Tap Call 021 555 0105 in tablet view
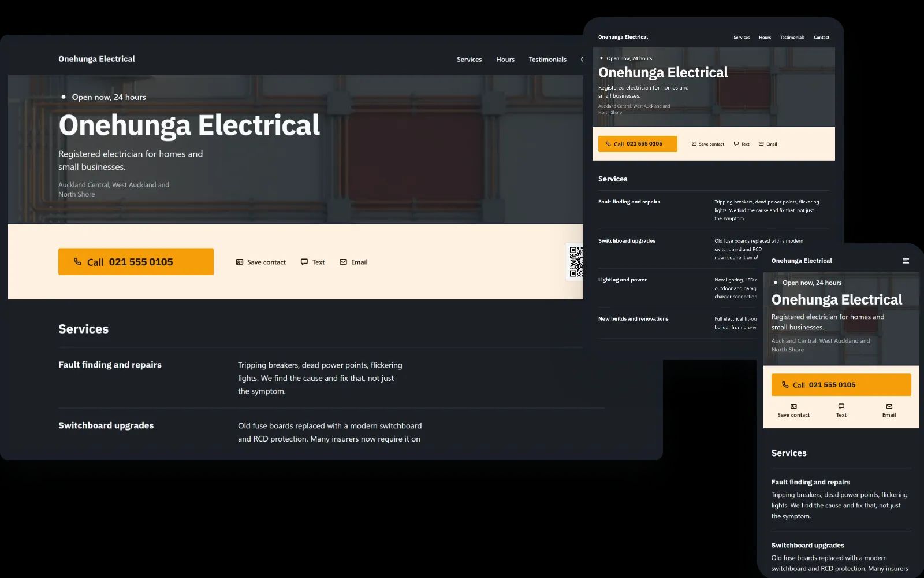Viewport: 924px width, 578px height. 638,144
